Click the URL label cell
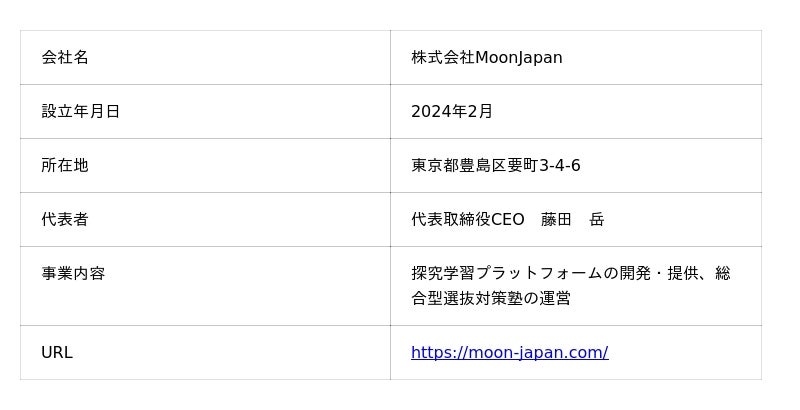The width and height of the screenshot is (800, 410). point(57,352)
